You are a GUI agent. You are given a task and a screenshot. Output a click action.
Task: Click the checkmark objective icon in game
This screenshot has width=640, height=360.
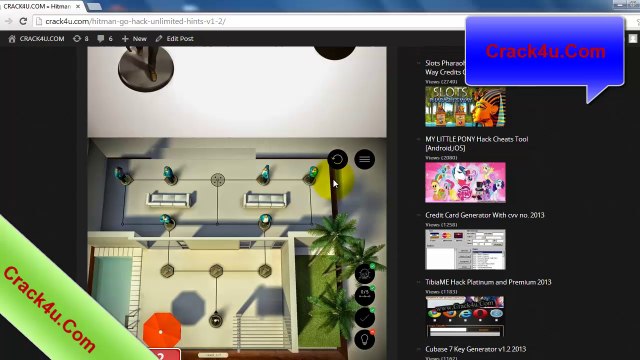[364, 317]
